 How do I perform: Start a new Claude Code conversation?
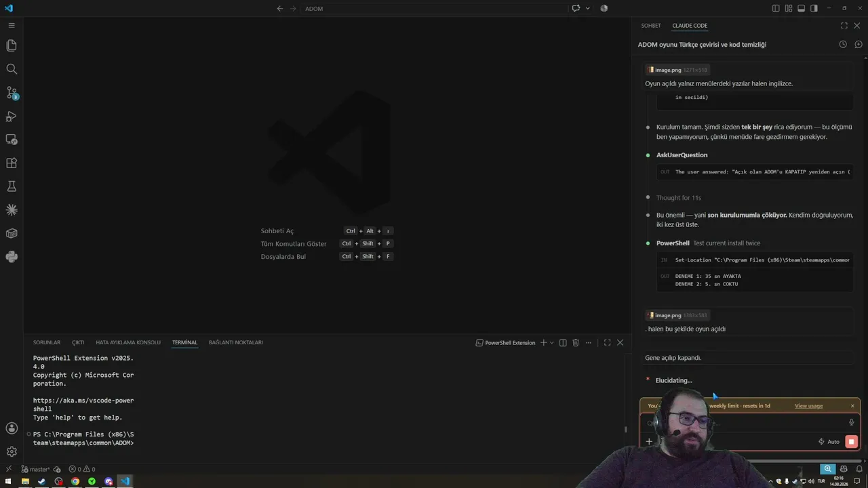859,44
